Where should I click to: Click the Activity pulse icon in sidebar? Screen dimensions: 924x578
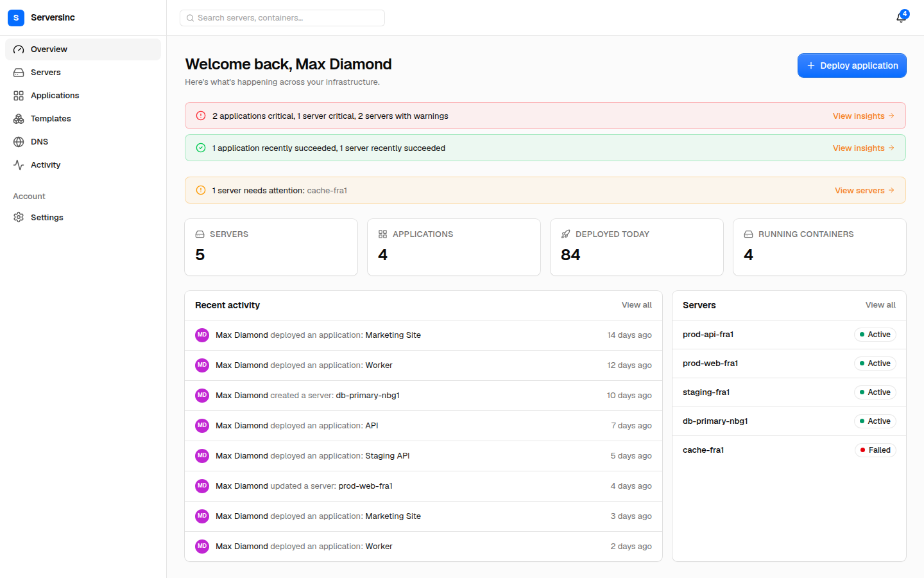tap(19, 165)
